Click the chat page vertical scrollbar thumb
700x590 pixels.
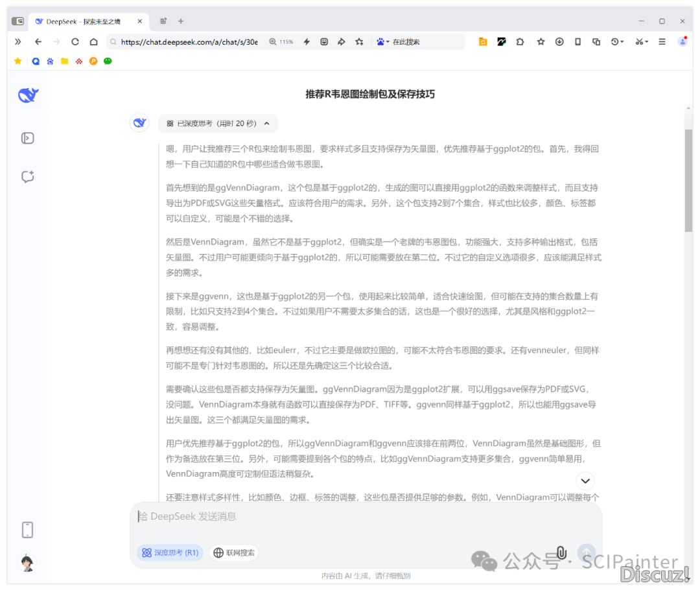click(688, 181)
